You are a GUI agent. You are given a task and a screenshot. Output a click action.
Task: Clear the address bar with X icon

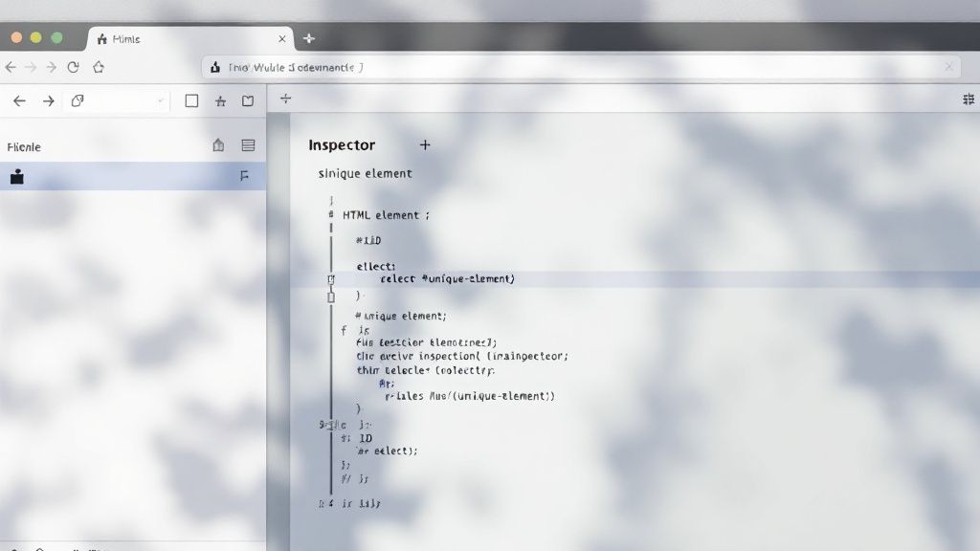[948, 67]
